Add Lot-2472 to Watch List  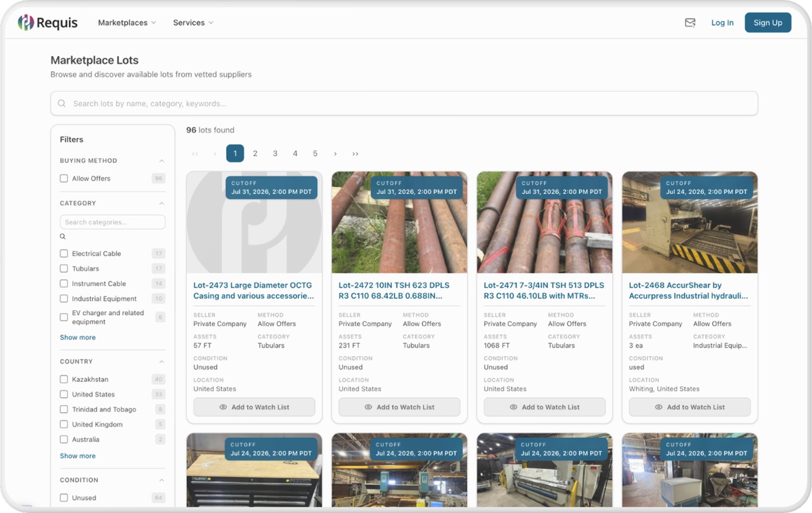400,407
